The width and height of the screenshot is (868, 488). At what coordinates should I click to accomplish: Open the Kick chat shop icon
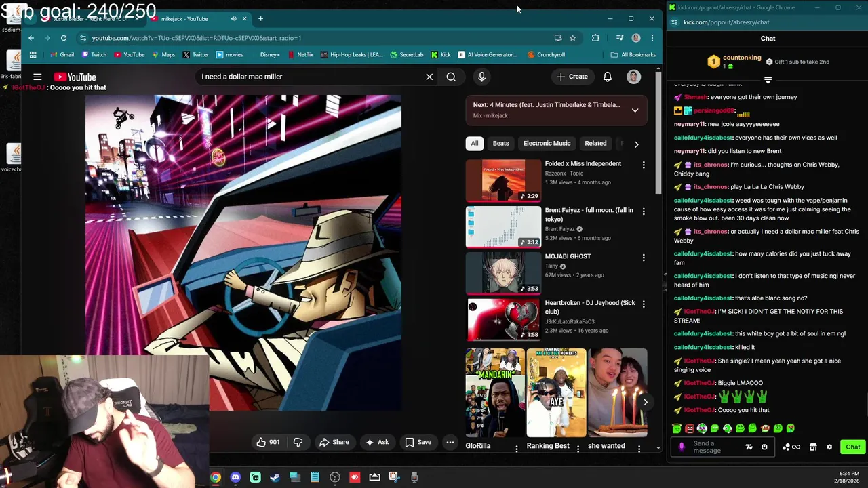coord(813,447)
